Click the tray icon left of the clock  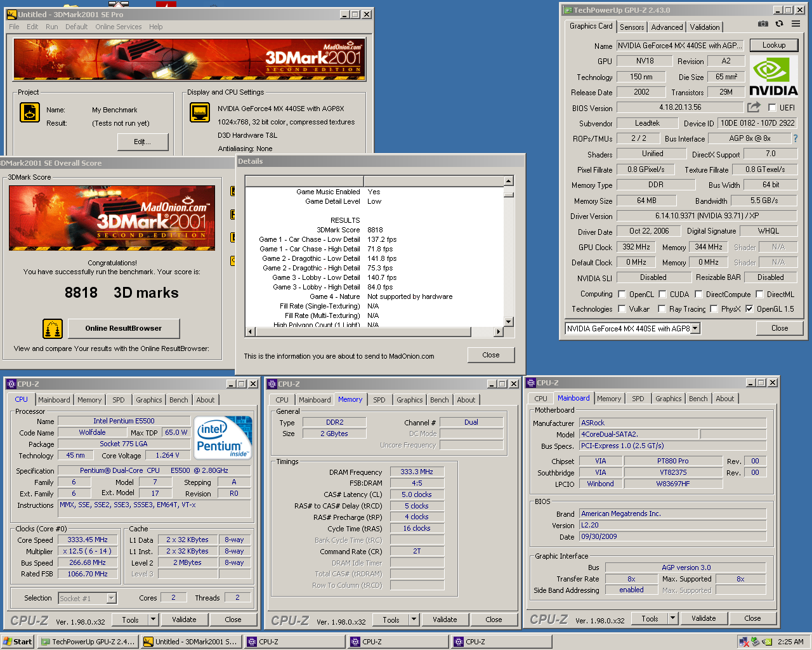click(767, 642)
